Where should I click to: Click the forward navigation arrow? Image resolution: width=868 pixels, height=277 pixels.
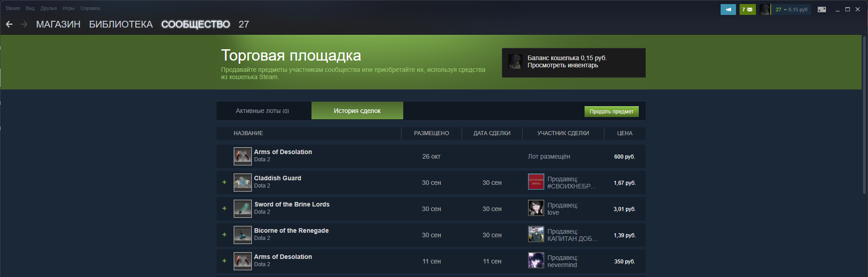pos(24,24)
